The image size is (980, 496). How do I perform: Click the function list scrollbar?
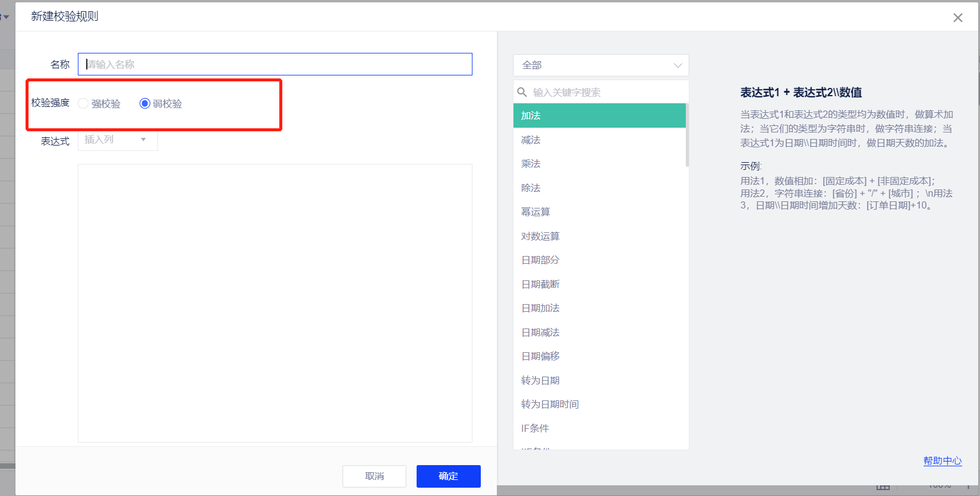point(687,135)
